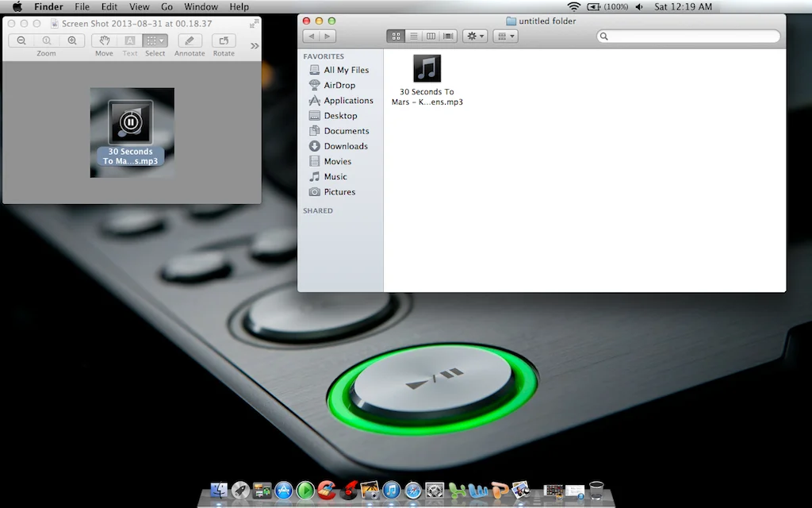Click the Wi-Fi status icon
812x508 pixels.
click(x=574, y=6)
